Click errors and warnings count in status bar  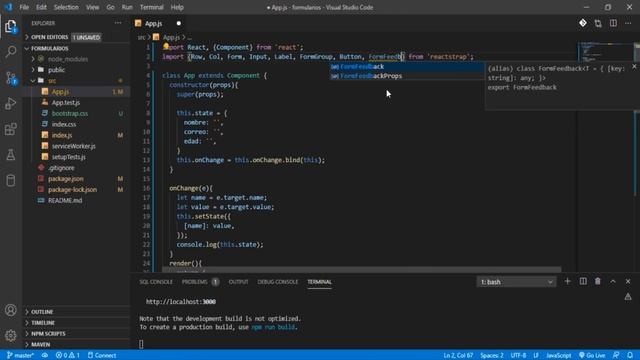coord(68,355)
